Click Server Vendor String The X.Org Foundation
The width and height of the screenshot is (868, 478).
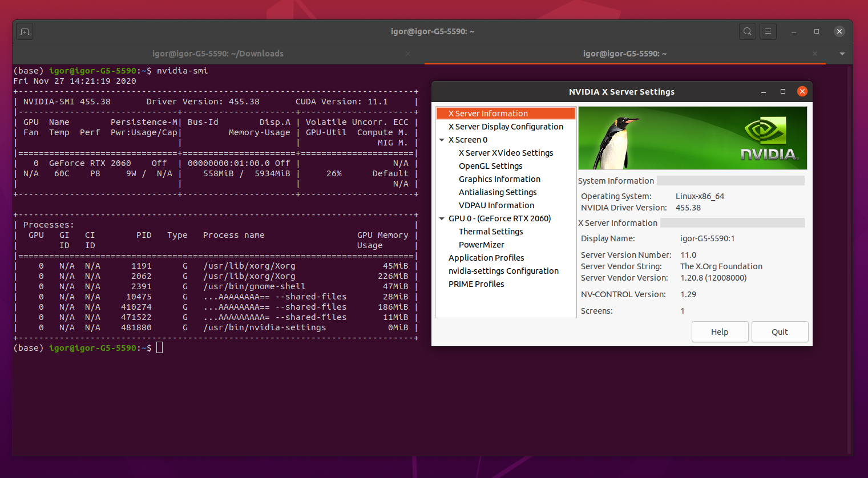tap(721, 266)
